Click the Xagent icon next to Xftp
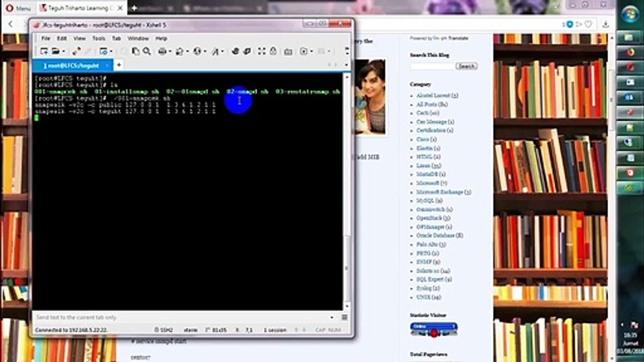The height and width of the screenshot is (362, 644). (x=247, y=51)
